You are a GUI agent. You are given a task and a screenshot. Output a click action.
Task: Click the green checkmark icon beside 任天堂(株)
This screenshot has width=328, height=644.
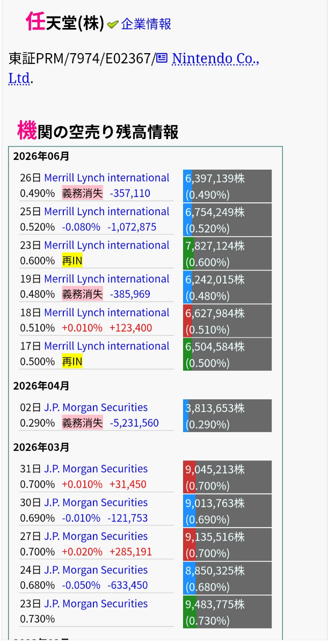tap(113, 24)
